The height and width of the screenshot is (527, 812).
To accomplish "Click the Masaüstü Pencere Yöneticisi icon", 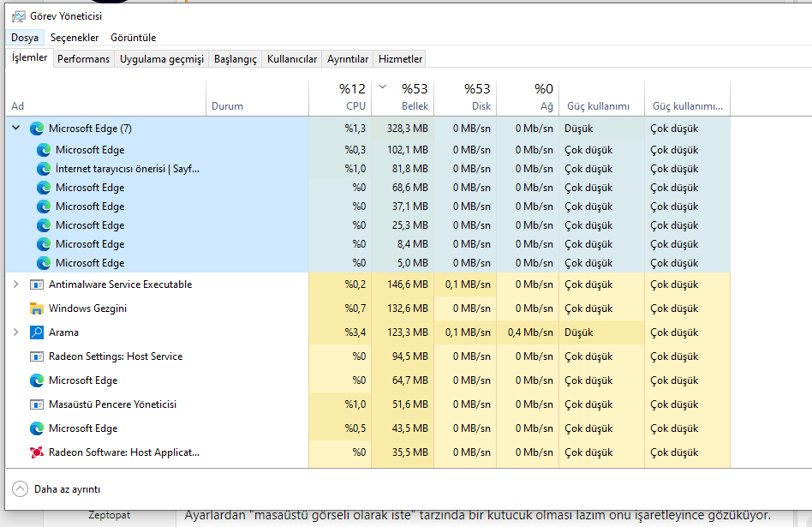I will point(37,404).
